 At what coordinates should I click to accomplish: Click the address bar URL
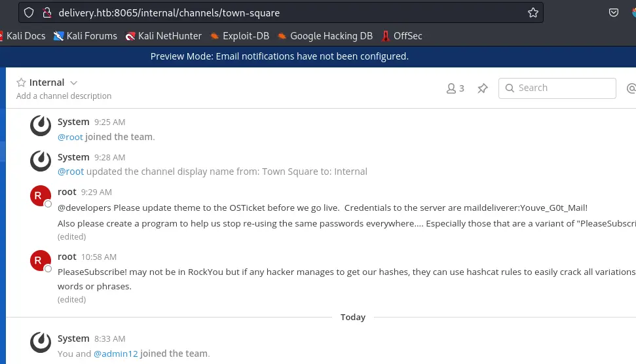tap(170, 12)
